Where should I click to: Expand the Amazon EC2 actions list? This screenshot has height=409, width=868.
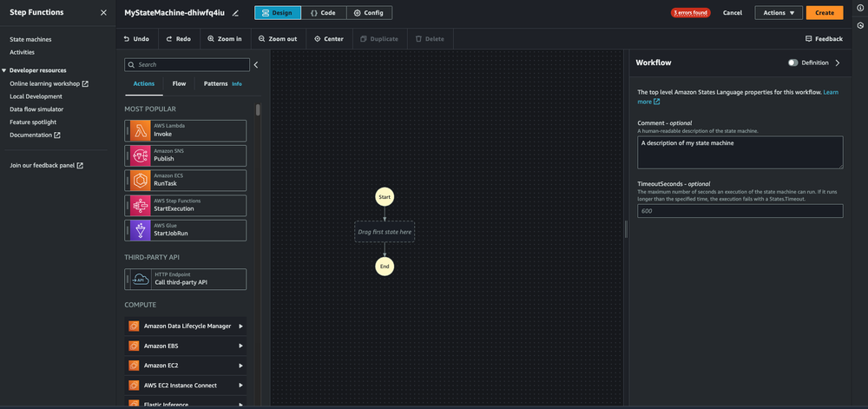240,366
